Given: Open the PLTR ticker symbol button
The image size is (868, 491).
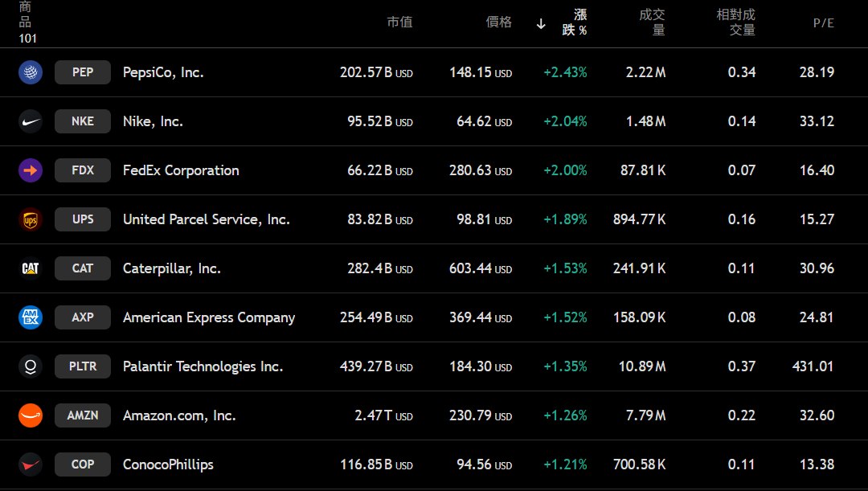Looking at the screenshot, I should click(83, 366).
